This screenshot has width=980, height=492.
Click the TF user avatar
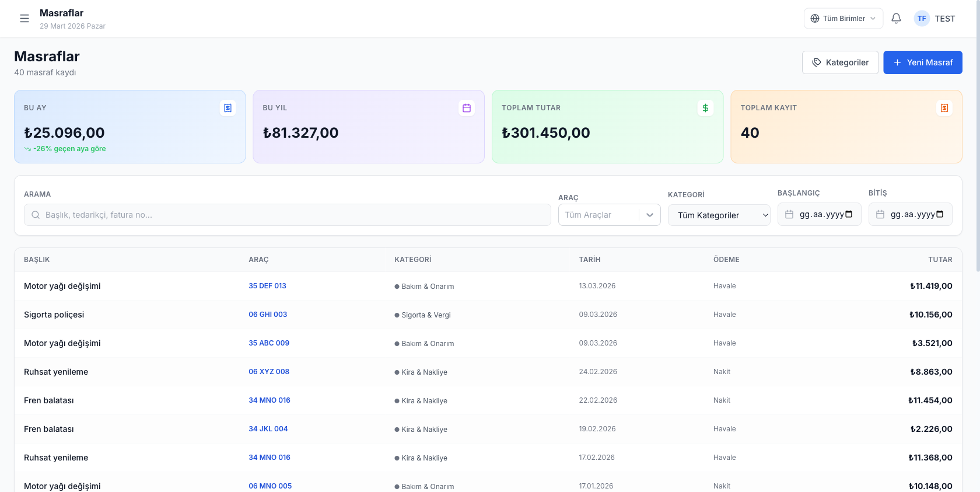922,19
